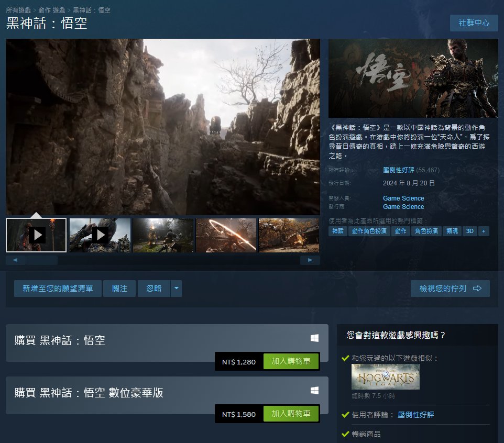Click the 您會對這款遊戲感興趣嗎？ heading
This screenshot has height=443, width=504.
396,335
